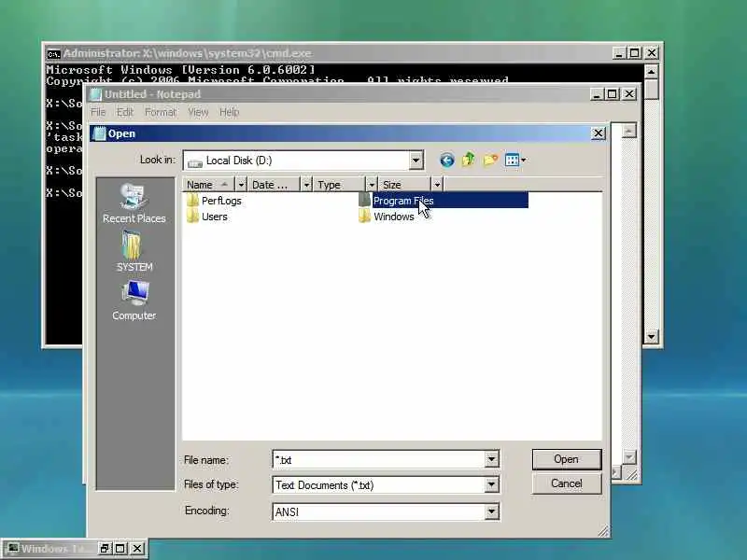Restore the minimized Windows window at bottom
747x560 pixels.
(105, 549)
